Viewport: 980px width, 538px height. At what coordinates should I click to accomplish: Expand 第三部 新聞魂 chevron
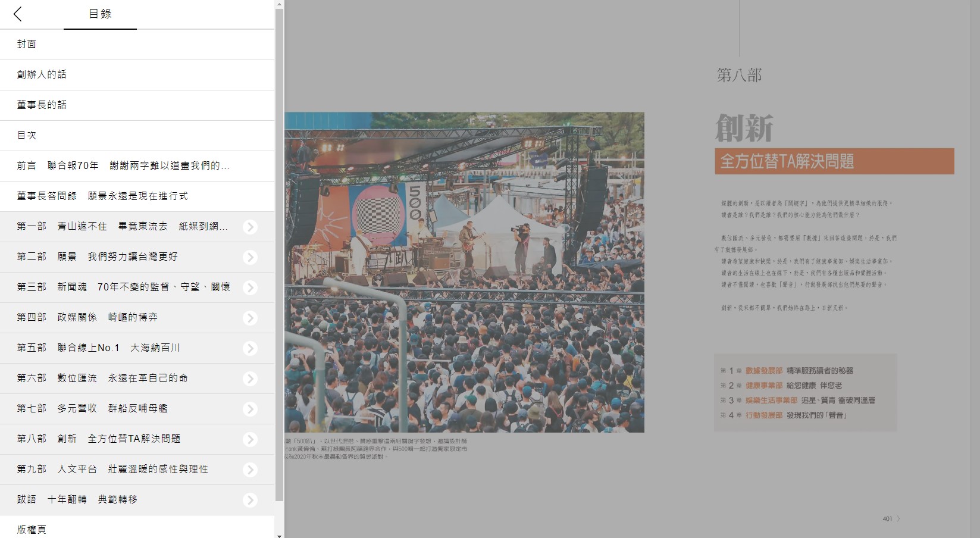[x=251, y=287]
